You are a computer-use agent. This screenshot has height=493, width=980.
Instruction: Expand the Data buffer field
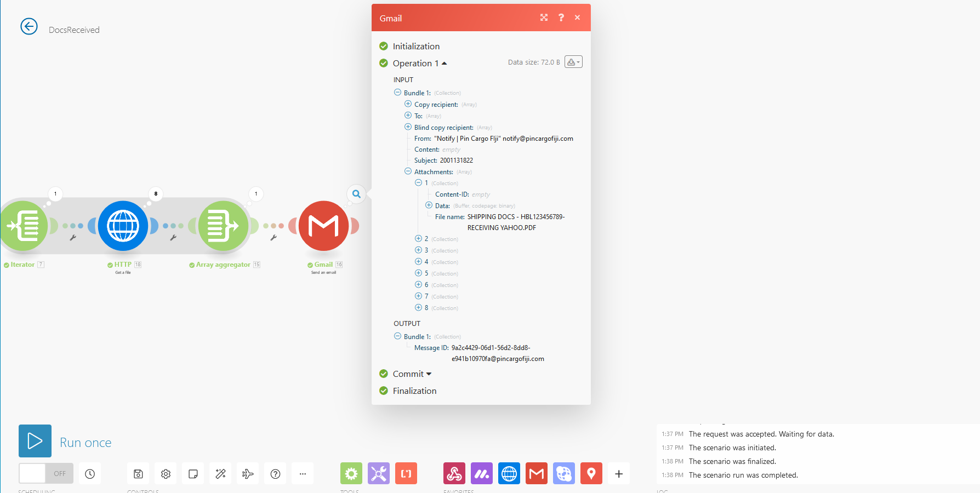point(429,205)
